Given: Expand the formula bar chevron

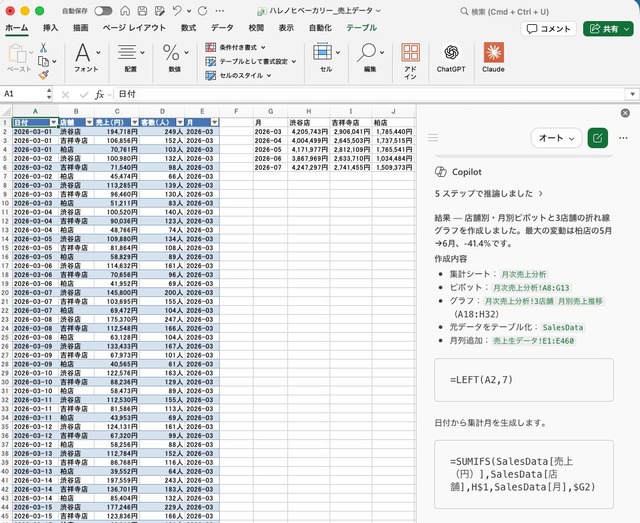Looking at the screenshot, I should (632, 94).
